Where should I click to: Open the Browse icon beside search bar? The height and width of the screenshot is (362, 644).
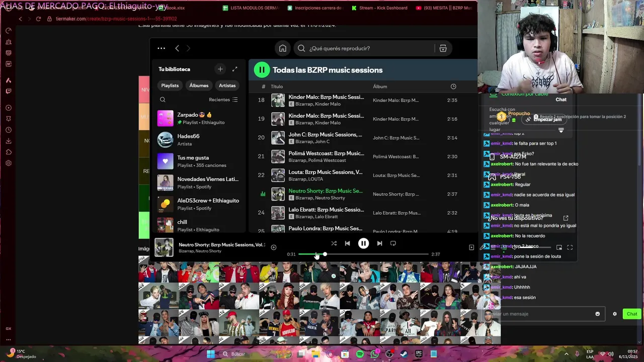443,48
